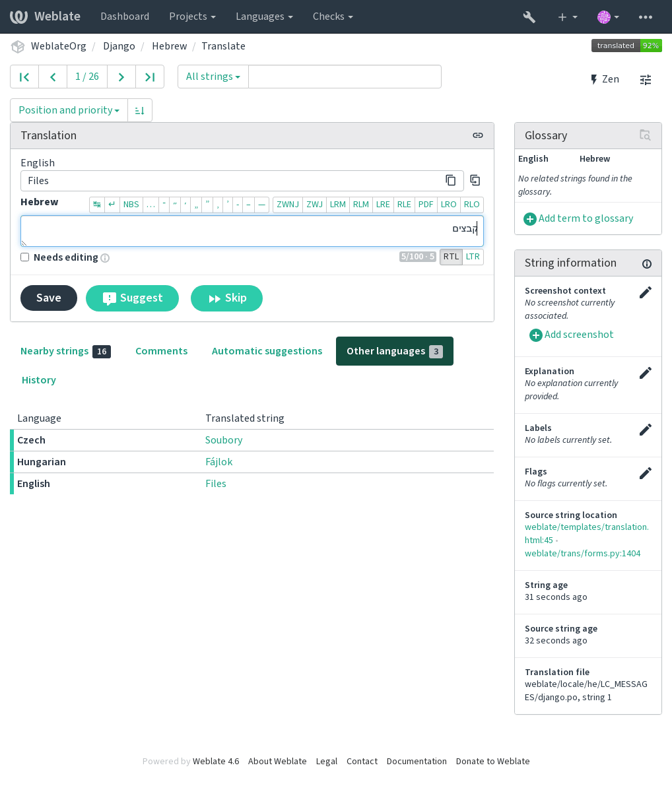672x786 pixels.
Task: Clone the source string into the translation
Action: tap(475, 180)
